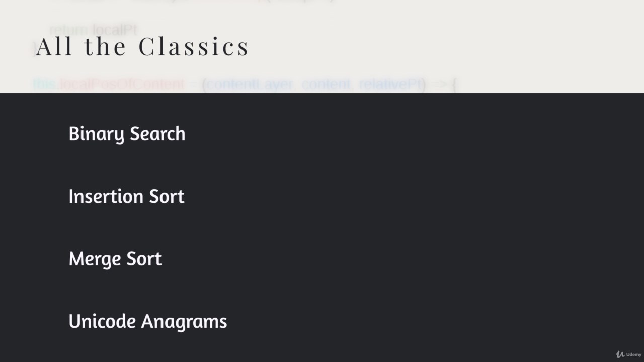Click the word "Classics" in the heading
This screenshot has width=644, height=362.
tap(194, 47)
